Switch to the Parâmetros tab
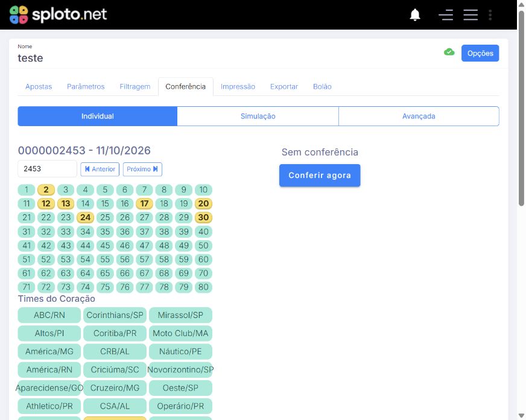 coord(86,86)
